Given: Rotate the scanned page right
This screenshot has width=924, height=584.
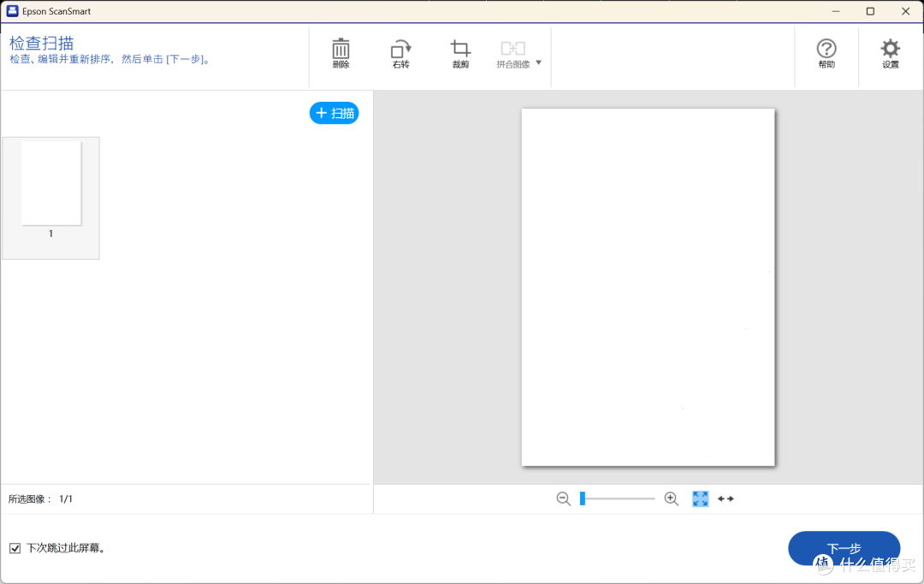Looking at the screenshot, I should tap(400, 54).
